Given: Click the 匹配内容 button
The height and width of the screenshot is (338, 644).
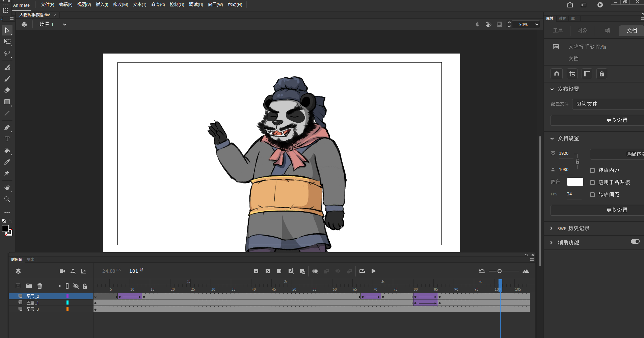Looking at the screenshot, I should click(x=617, y=154).
